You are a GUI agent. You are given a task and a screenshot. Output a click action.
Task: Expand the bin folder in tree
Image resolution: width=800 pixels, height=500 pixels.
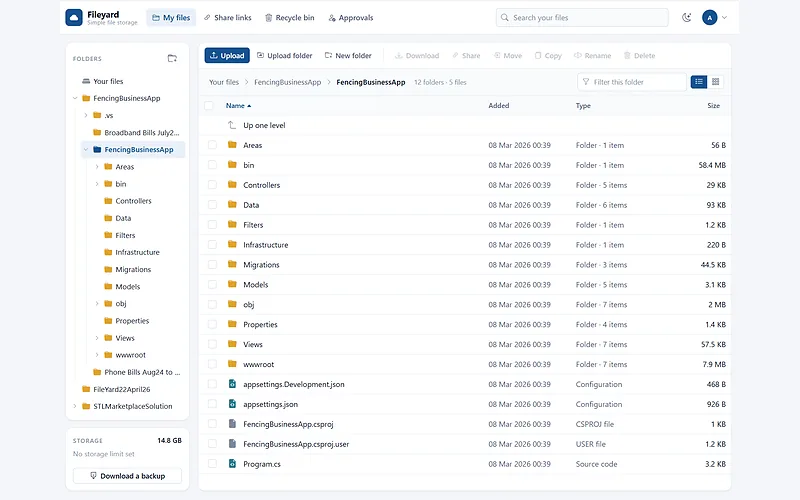[x=97, y=184]
